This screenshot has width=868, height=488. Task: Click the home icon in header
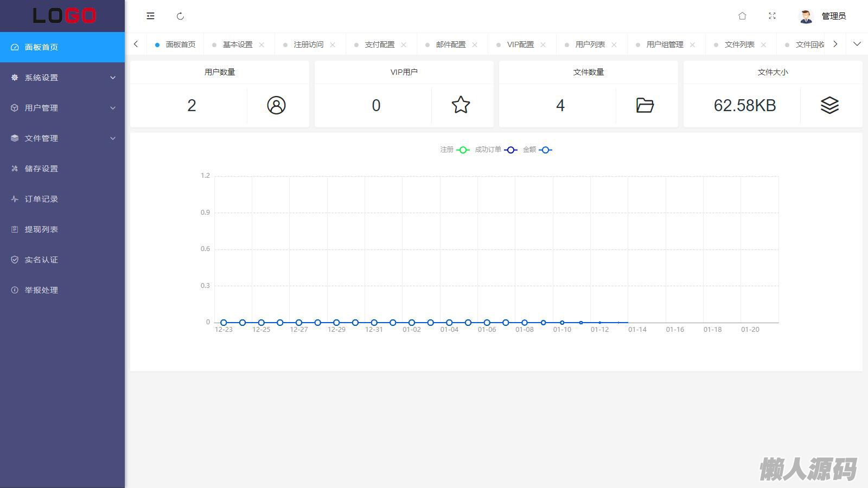742,16
